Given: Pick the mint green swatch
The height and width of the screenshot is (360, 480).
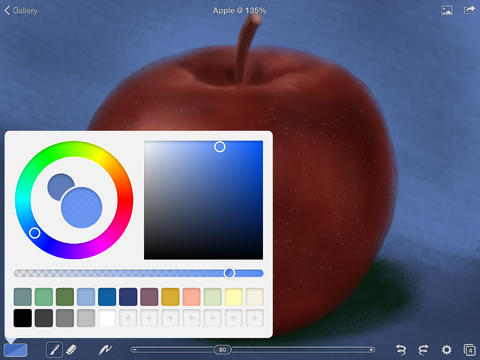Looking at the screenshot, I should coord(44,297).
